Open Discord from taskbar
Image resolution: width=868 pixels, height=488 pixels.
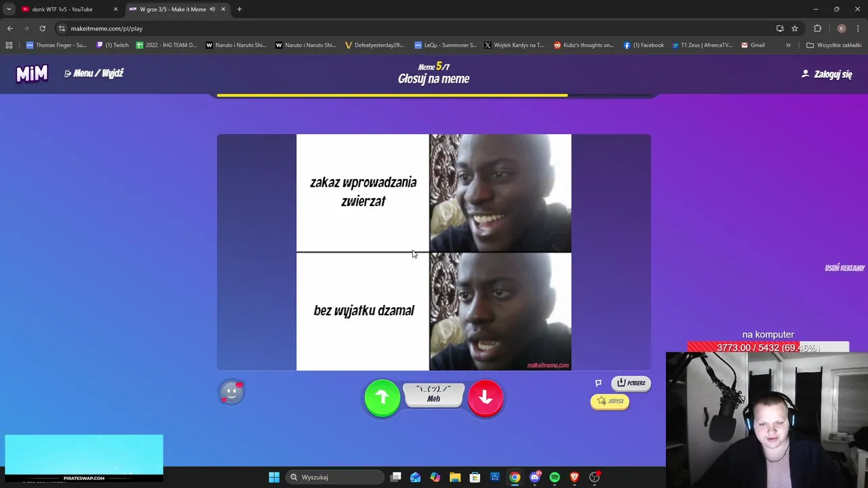(535, 477)
